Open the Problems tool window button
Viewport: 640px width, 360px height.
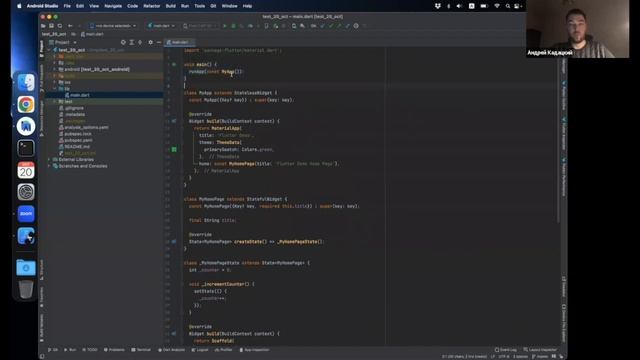tap(114, 350)
